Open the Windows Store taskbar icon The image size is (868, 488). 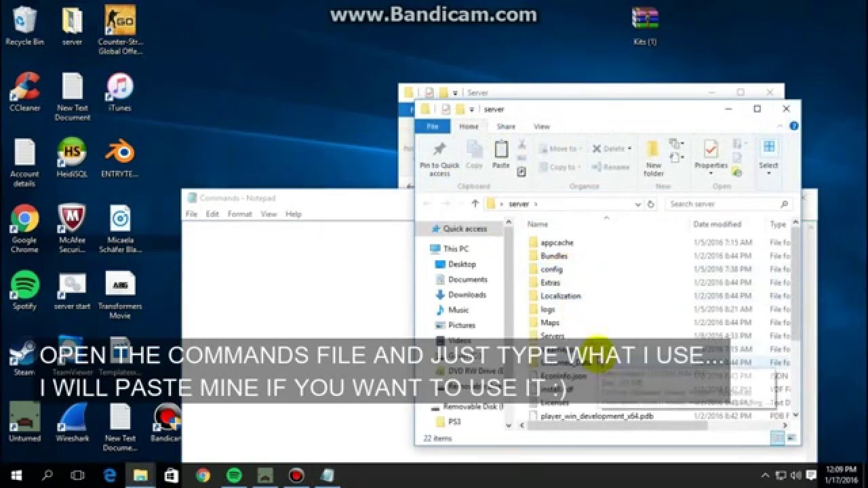pos(172,476)
